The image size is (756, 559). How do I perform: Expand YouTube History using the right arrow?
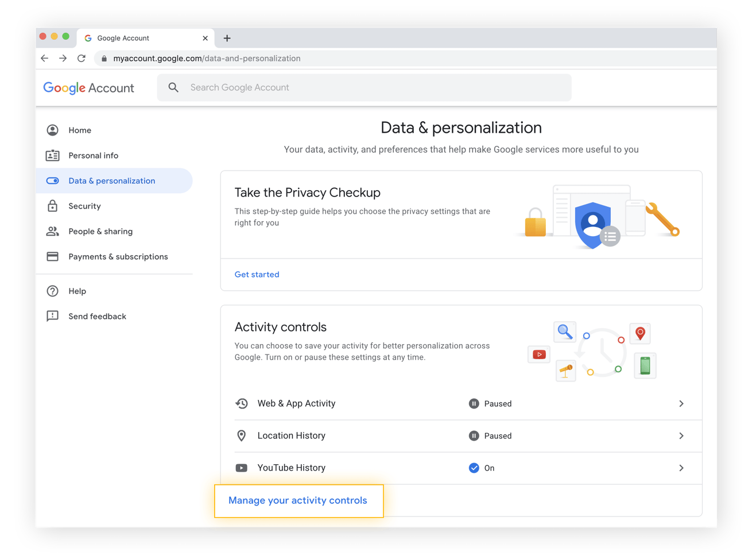pos(681,468)
